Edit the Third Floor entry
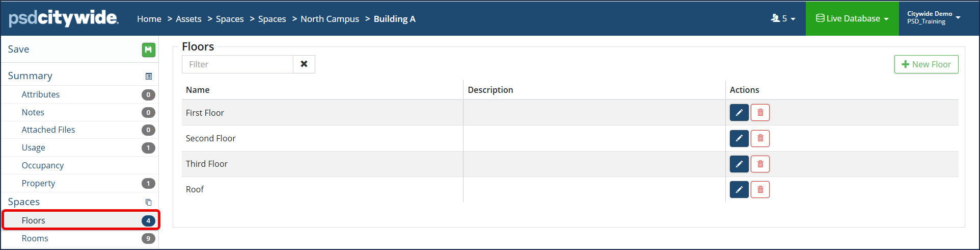Viewport: 980px width, 250px height. pyautogui.click(x=739, y=164)
